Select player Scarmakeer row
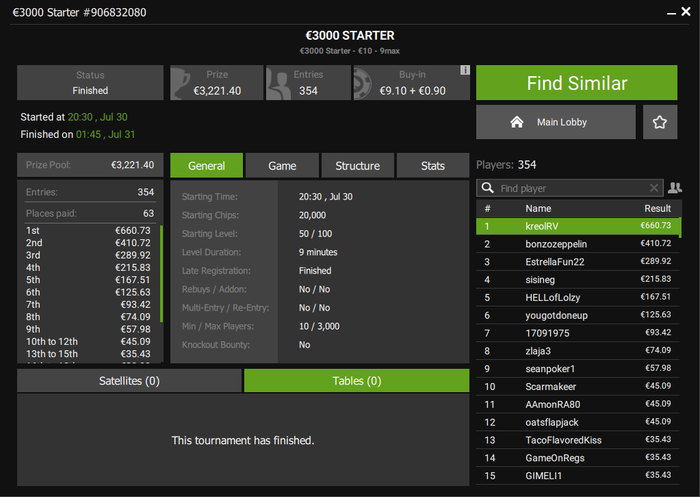 tap(578, 387)
